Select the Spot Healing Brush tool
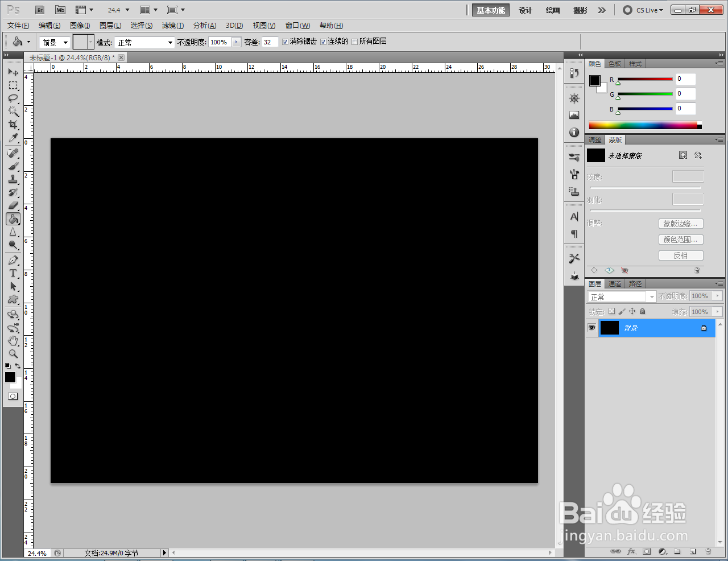Image resolution: width=728 pixels, height=561 pixels. tap(13, 153)
